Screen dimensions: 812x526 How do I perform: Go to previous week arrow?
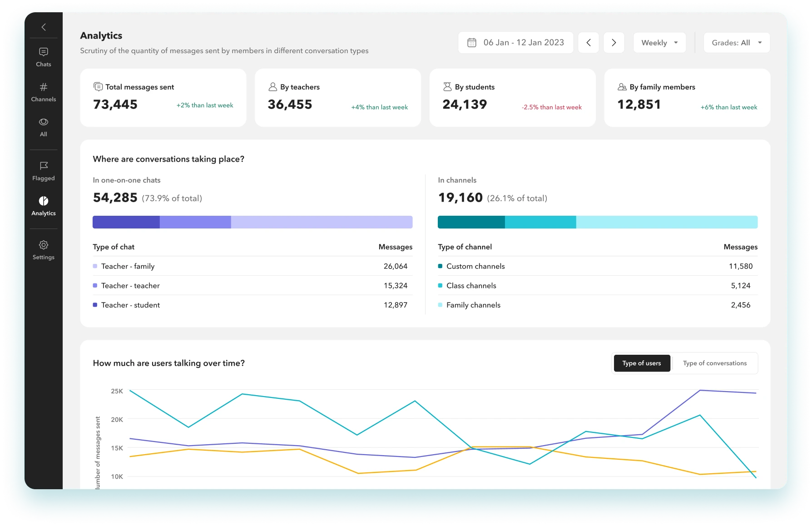(589, 43)
